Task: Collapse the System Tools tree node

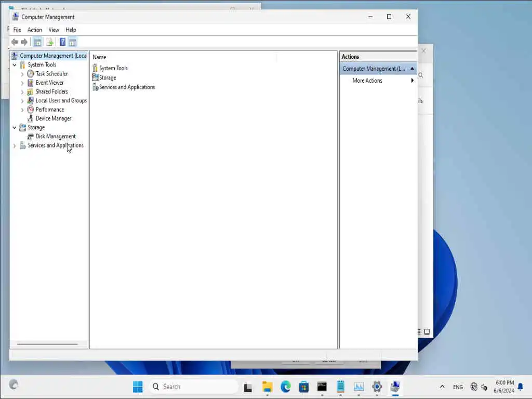Action: pyautogui.click(x=15, y=65)
